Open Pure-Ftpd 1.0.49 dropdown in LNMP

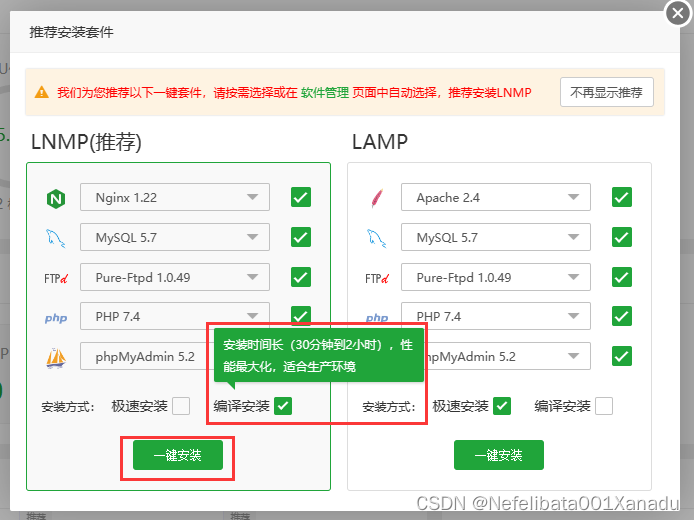click(x=175, y=277)
